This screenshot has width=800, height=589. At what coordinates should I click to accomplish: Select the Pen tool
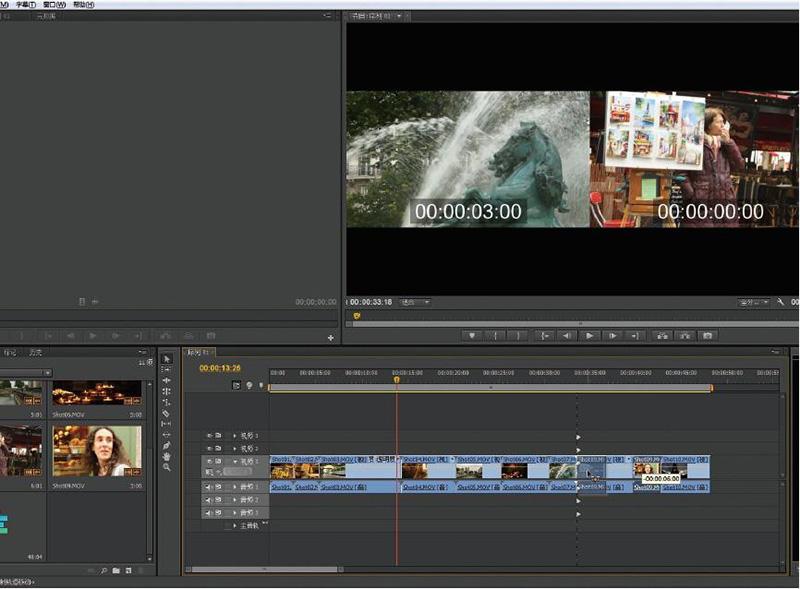coord(167,446)
